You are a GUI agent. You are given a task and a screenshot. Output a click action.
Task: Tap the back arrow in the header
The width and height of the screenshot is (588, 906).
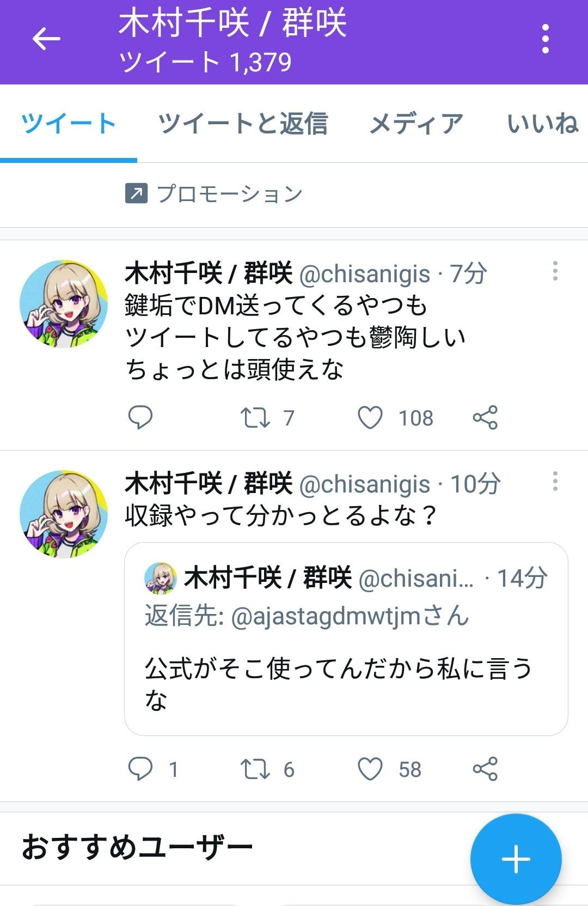(46, 39)
